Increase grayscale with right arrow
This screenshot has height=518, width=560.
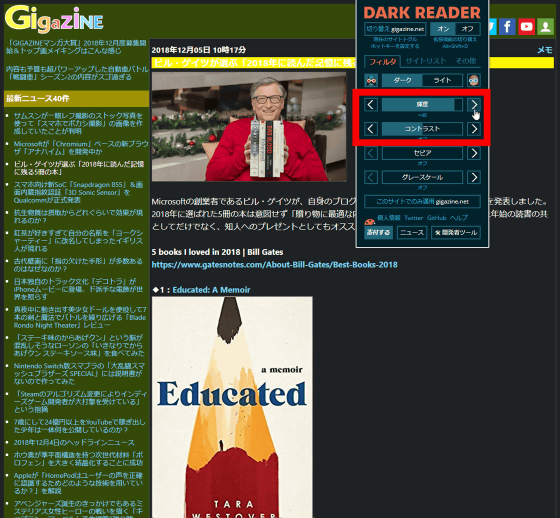point(474,178)
